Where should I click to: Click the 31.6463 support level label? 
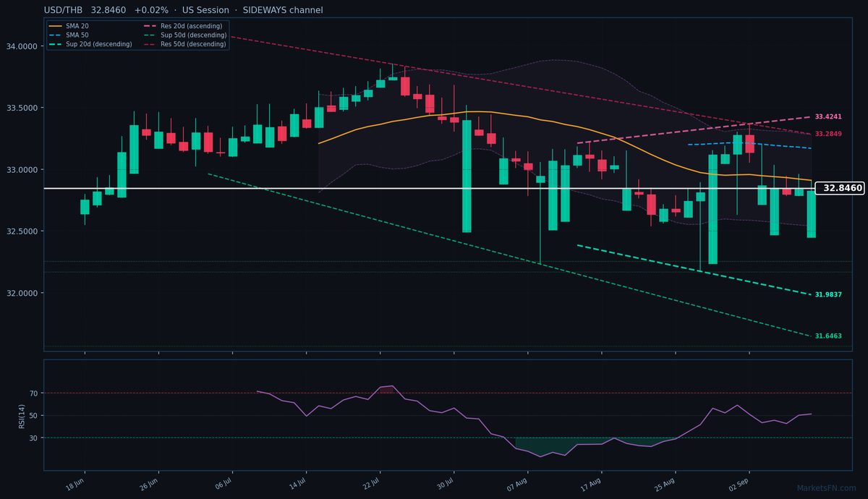[x=828, y=336]
